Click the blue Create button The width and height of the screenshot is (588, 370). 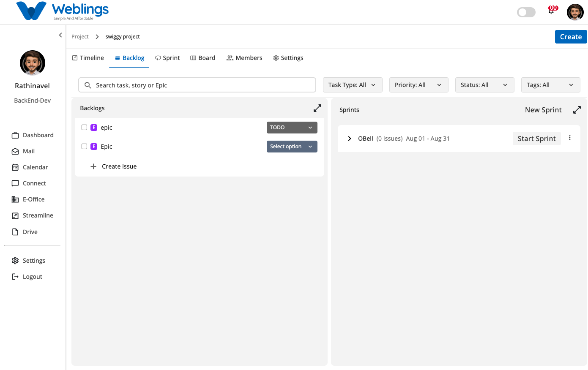[x=571, y=37]
